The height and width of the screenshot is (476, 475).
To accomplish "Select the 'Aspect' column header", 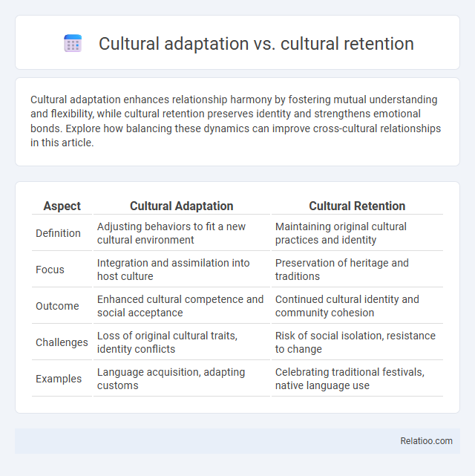I will [62, 206].
